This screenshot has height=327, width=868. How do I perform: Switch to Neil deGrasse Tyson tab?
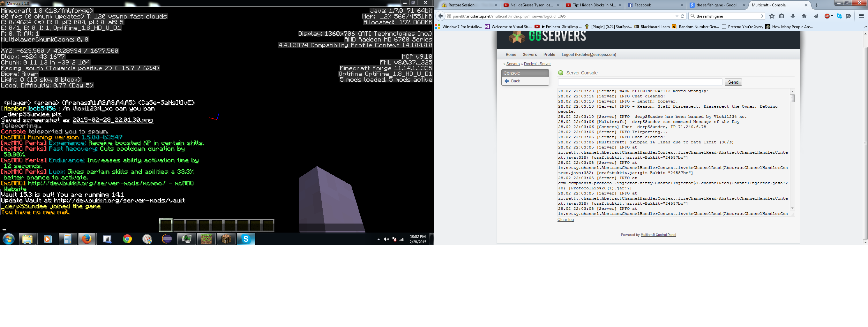point(531,5)
